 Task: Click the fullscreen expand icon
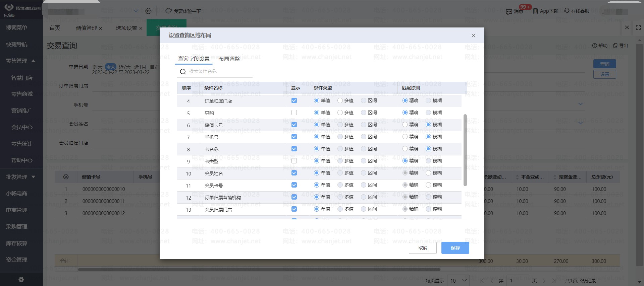tap(638, 28)
